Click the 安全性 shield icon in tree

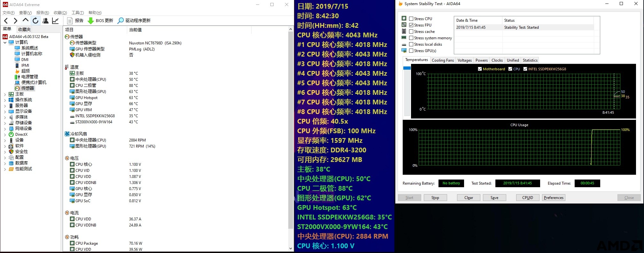tap(11, 151)
